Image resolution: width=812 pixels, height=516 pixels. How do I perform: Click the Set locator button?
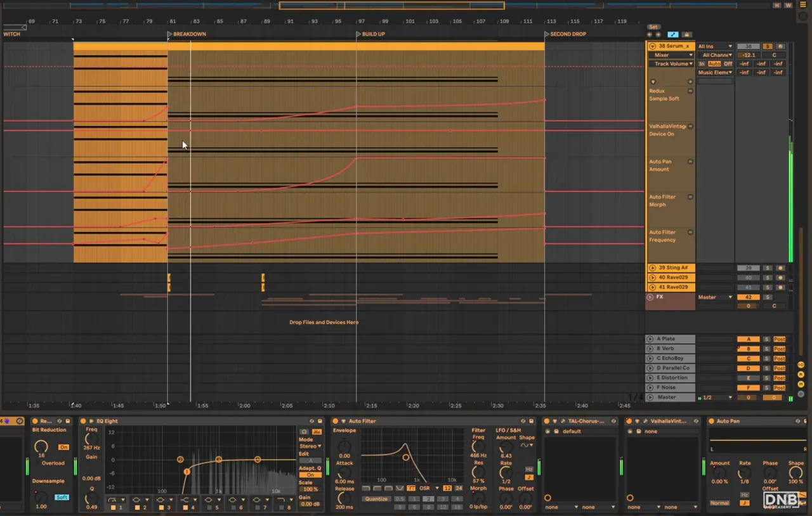(x=653, y=27)
